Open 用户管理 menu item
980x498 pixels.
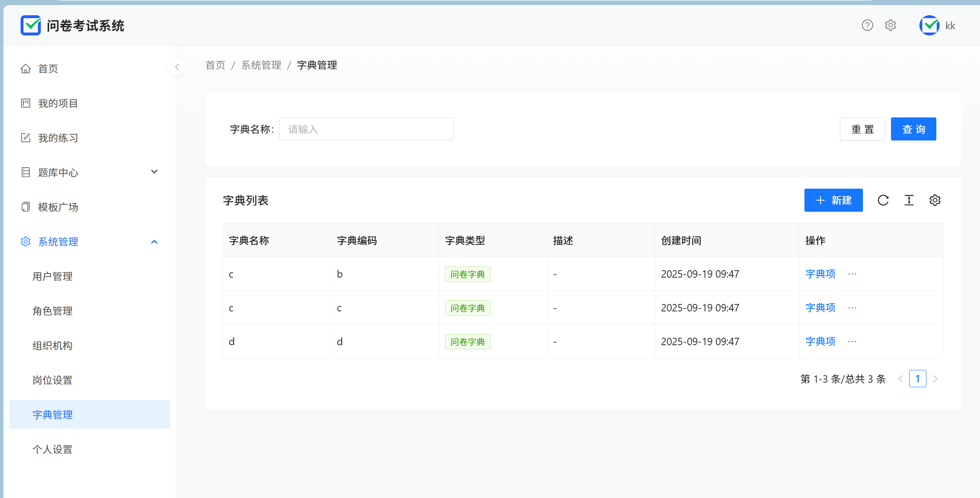point(53,276)
